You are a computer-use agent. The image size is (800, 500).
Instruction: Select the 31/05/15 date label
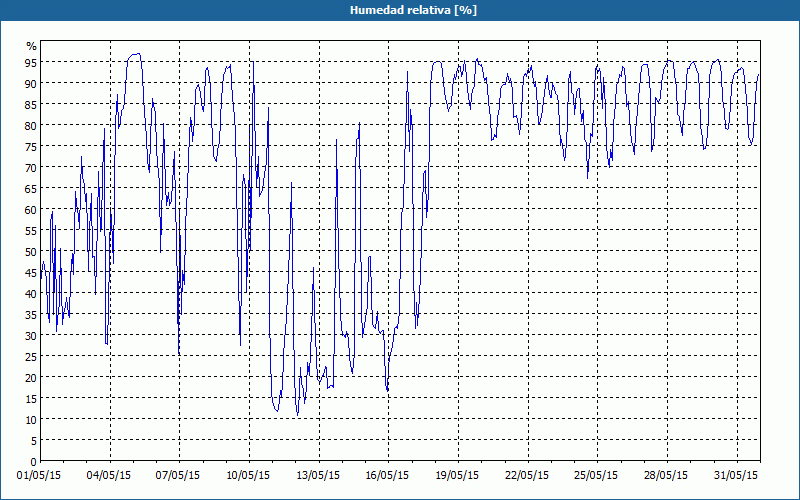pyautogui.click(x=736, y=476)
